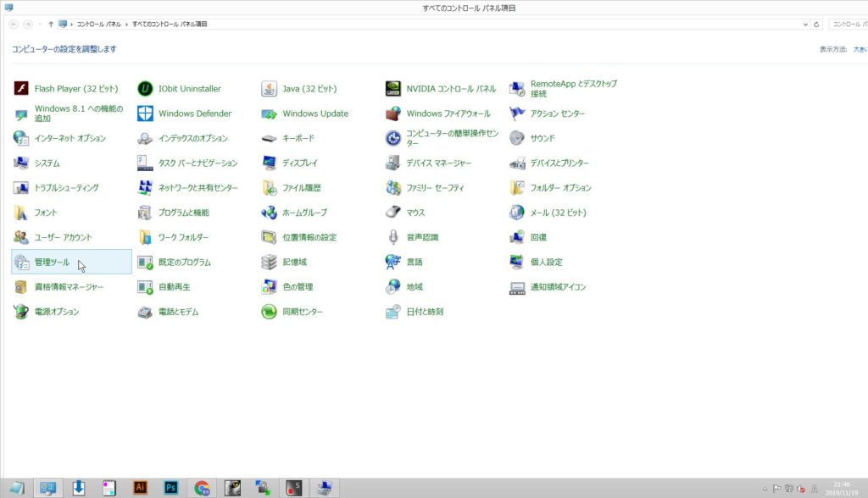This screenshot has height=498, width=868.
Task: Open the IObit Uninstaller icon
Action: click(145, 89)
